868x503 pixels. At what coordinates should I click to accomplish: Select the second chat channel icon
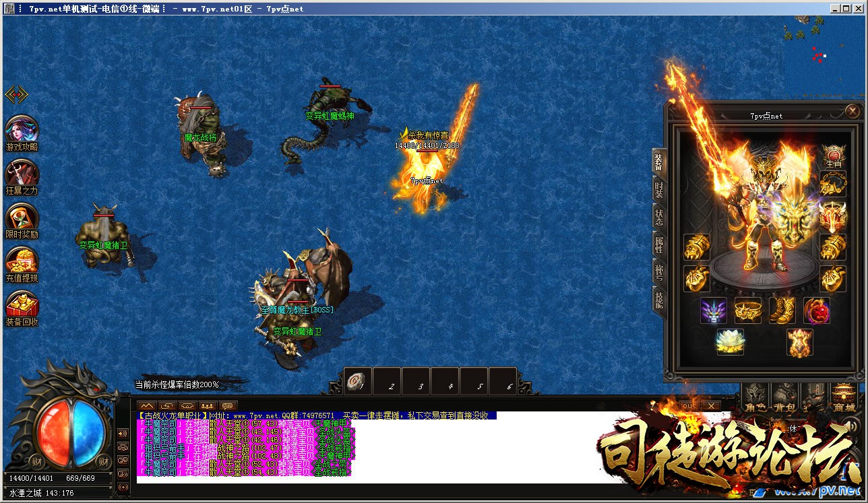point(166,405)
